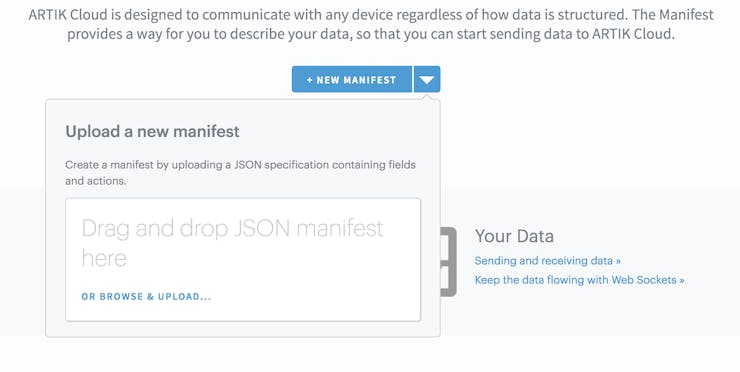This screenshot has height=372, width=740.
Task: Click the Create a manifest by uploading description
Action: [241, 173]
